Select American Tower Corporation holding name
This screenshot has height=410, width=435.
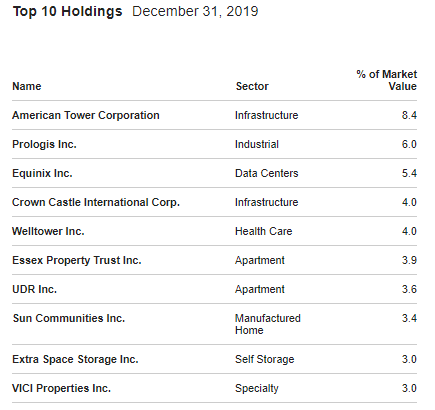click(86, 115)
